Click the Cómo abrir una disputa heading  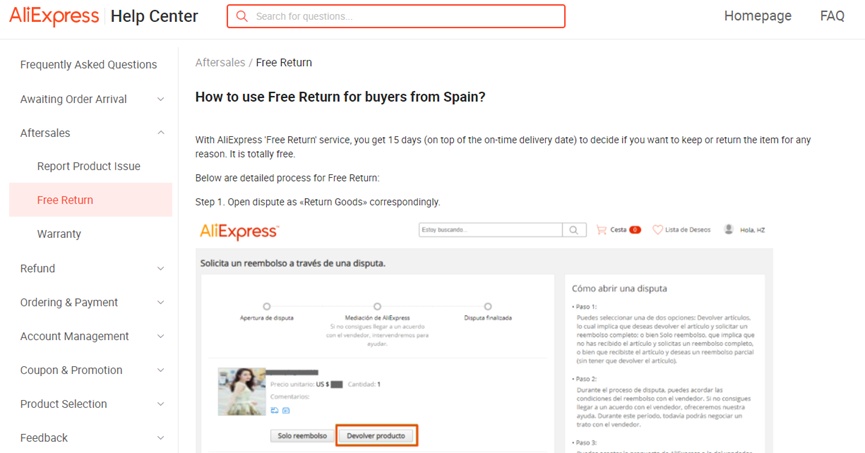[x=619, y=289]
